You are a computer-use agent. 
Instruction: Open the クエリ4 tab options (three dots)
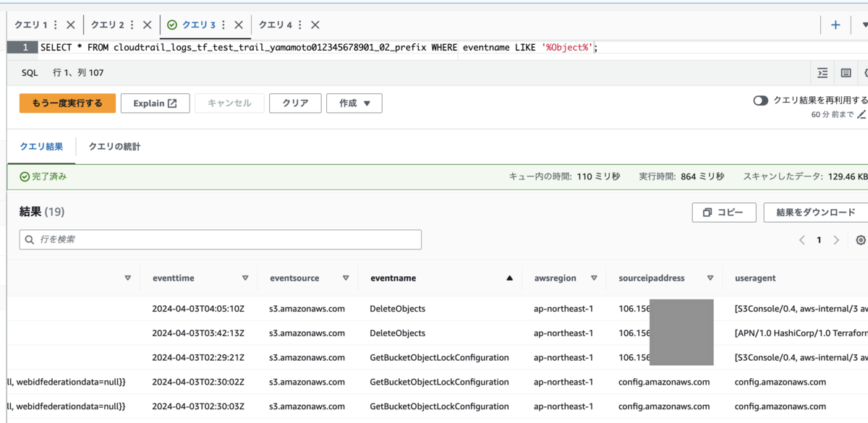[301, 25]
